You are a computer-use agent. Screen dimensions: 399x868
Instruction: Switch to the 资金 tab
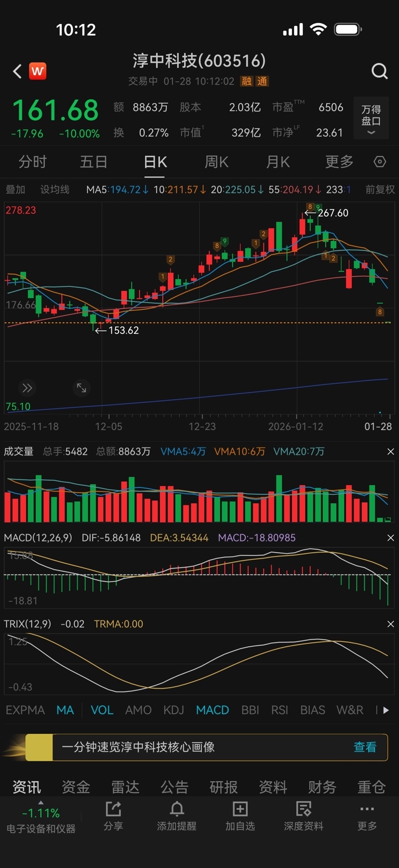(76, 787)
